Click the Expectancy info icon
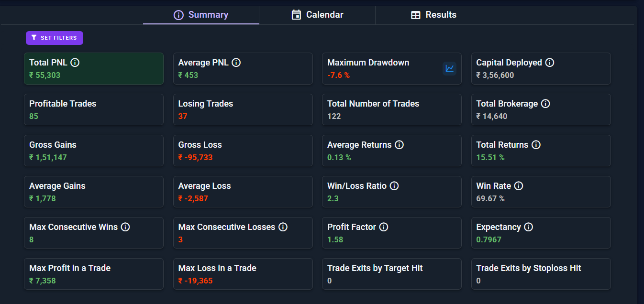 coord(528,227)
